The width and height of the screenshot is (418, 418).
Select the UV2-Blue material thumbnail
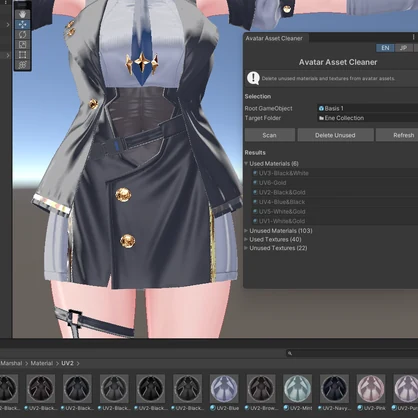pyautogui.click(x=224, y=388)
